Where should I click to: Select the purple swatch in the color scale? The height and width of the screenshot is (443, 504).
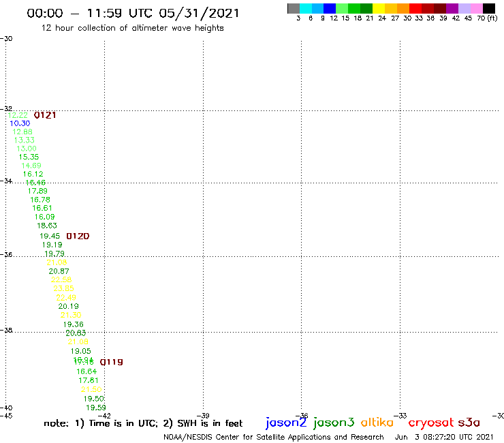tap(452, 8)
